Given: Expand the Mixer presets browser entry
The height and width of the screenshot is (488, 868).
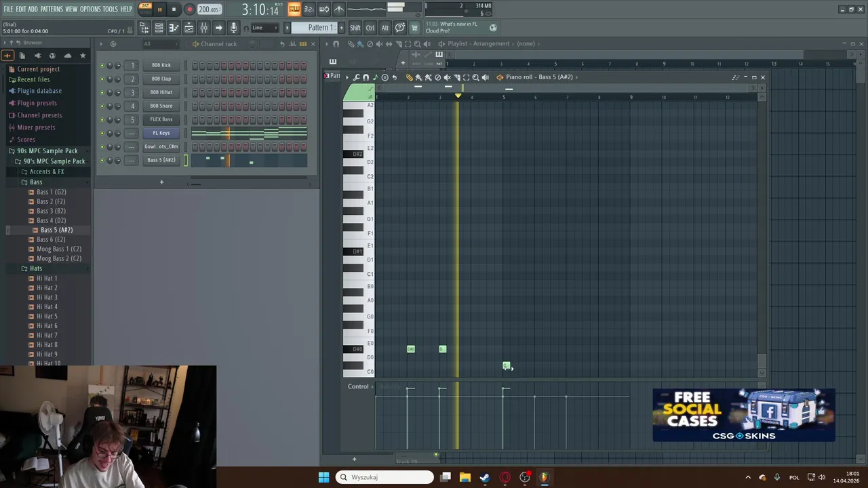Looking at the screenshot, I should pyautogui.click(x=36, y=127).
